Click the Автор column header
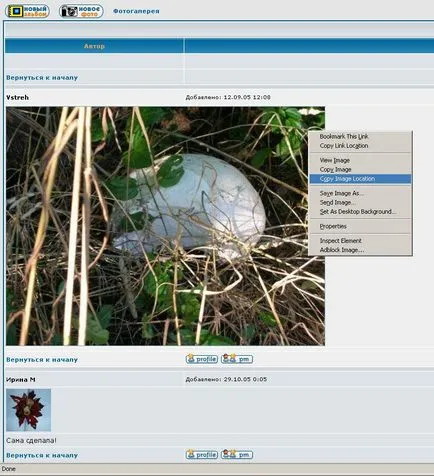 pyautogui.click(x=94, y=46)
